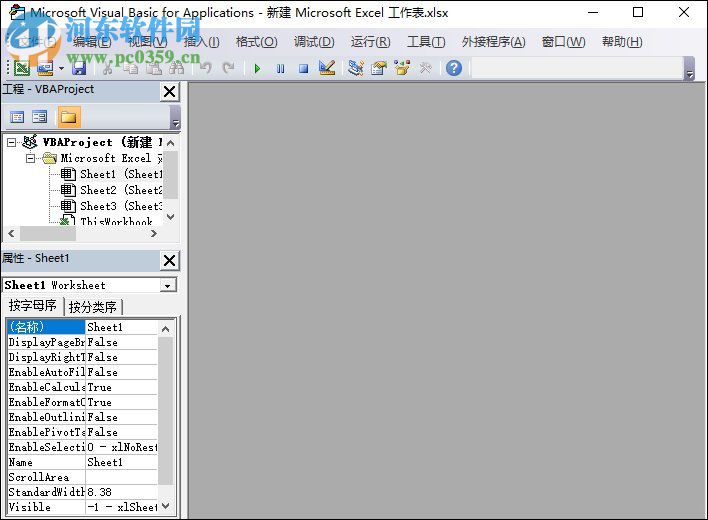Run the macro with the green play icon
The height and width of the screenshot is (520, 708).
pyautogui.click(x=257, y=68)
